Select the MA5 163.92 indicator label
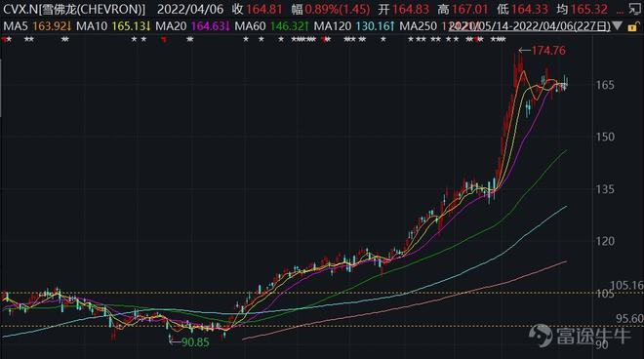Image resolution: width=644 pixels, height=359 pixels. [37, 26]
